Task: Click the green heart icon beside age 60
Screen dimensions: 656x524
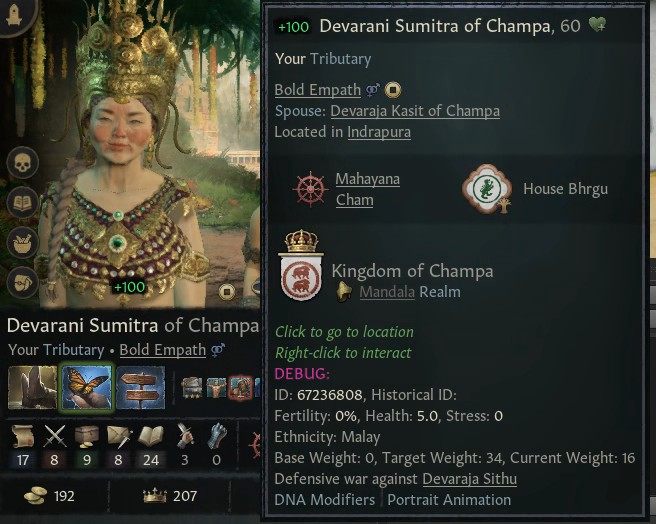Action: pos(597,25)
